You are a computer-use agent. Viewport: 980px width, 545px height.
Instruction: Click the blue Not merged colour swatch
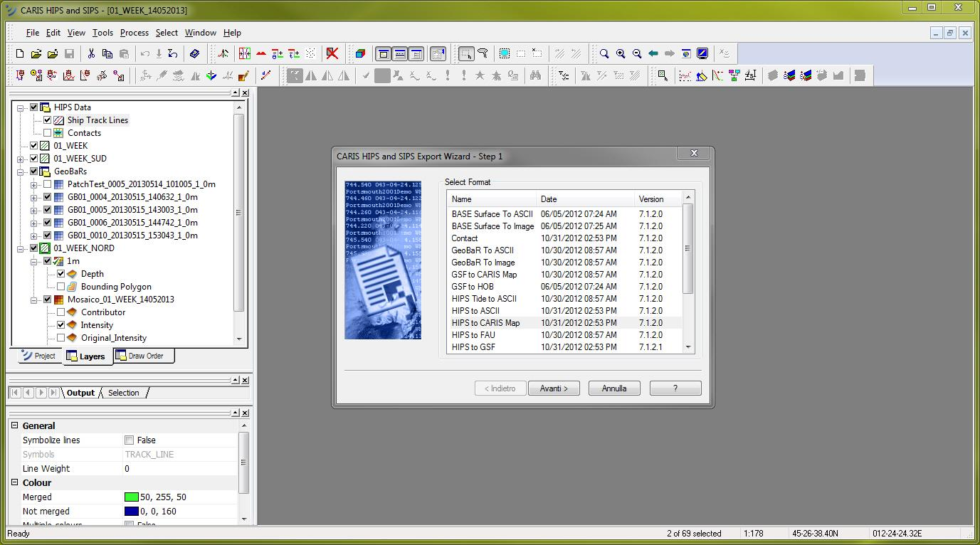coord(131,512)
